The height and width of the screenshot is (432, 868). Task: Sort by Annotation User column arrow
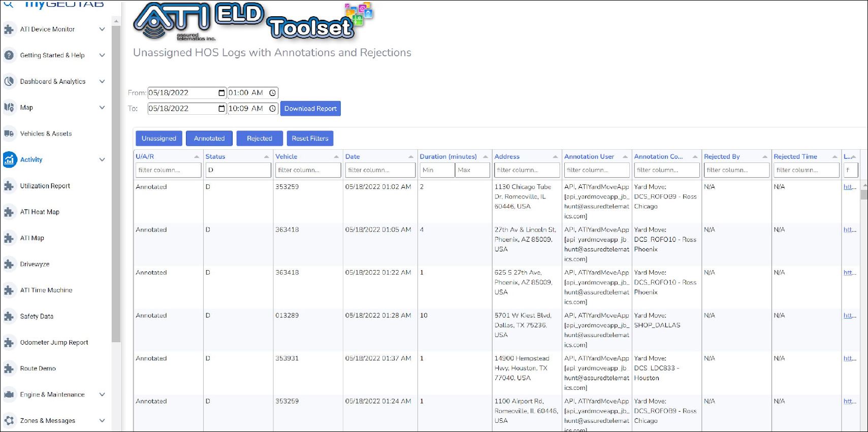pos(625,157)
